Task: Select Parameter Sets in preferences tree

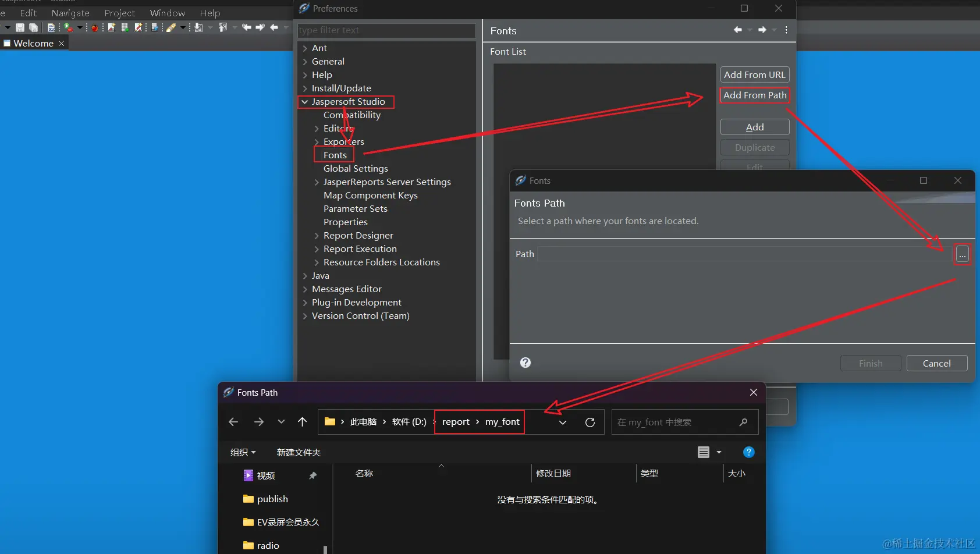Action: [x=355, y=208]
